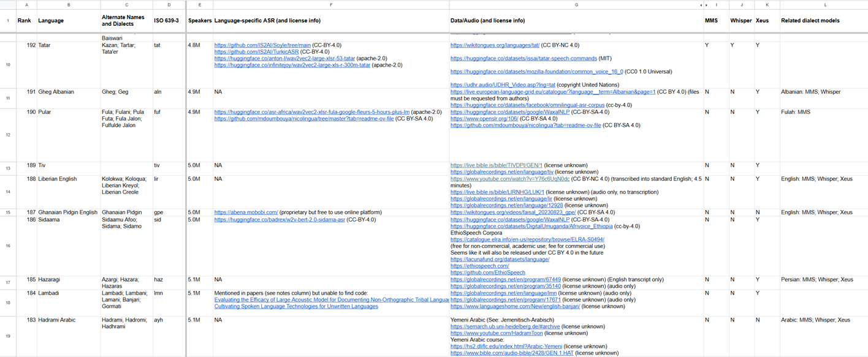Open anton-l wav2vec2-large-xlsr-53-tatar link
The width and height of the screenshot is (868, 357).
coord(284,58)
